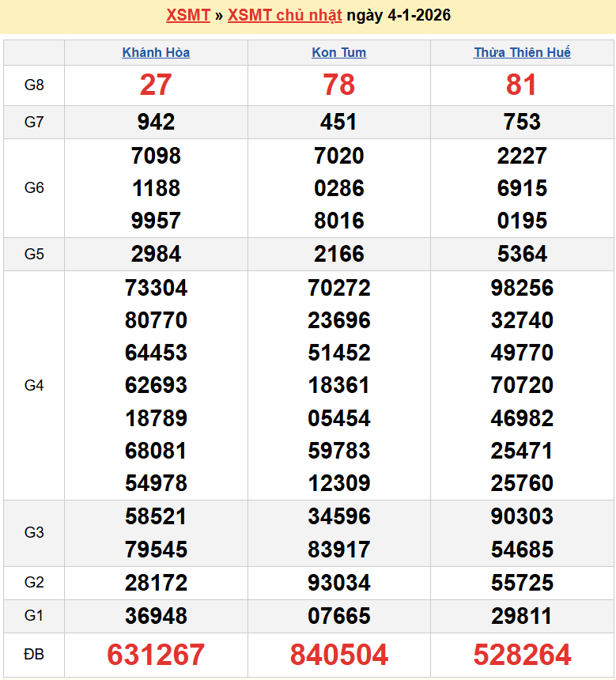The height and width of the screenshot is (680, 616).
Task: Click the G4 row label
Action: click(34, 385)
